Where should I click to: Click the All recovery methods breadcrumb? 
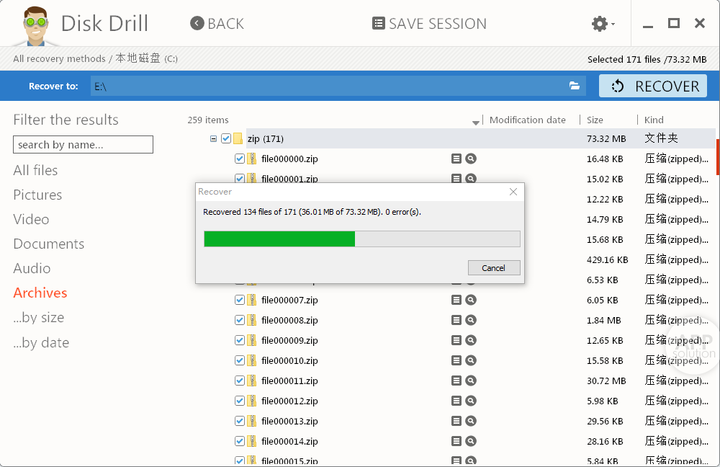[x=59, y=59]
